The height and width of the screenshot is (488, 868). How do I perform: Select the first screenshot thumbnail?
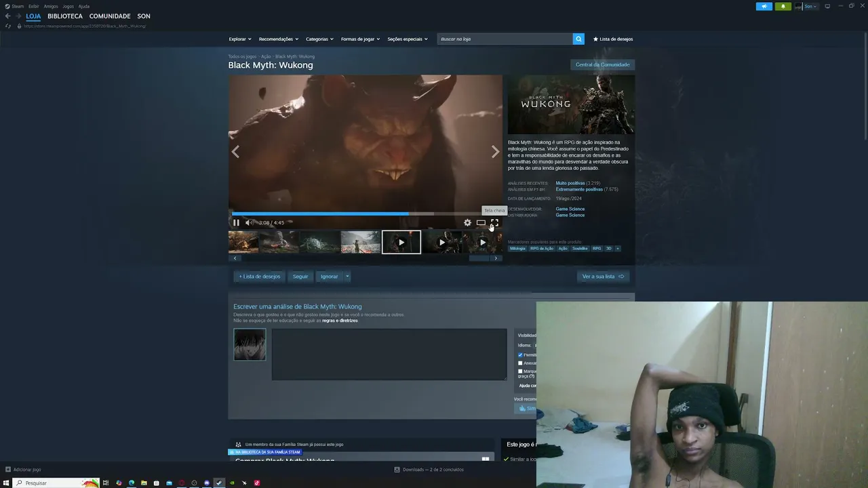[243, 242]
